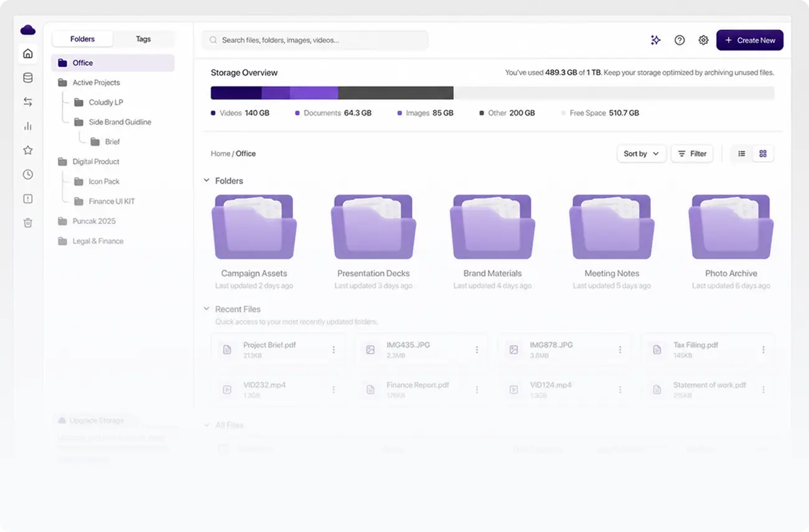Switch to list view
Viewport: 809px width, 532px height.
tap(742, 154)
